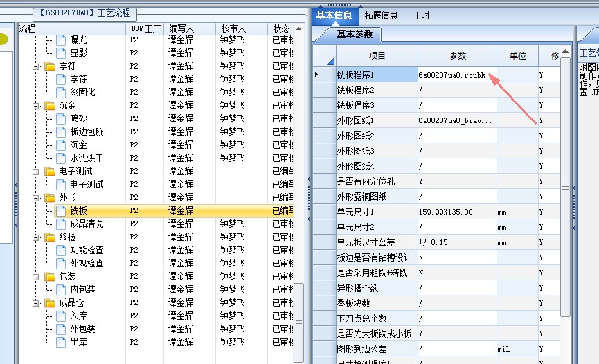This screenshot has width=599, height=364.
Task: Click the parameter grid select-all corner
Action: click(324, 56)
